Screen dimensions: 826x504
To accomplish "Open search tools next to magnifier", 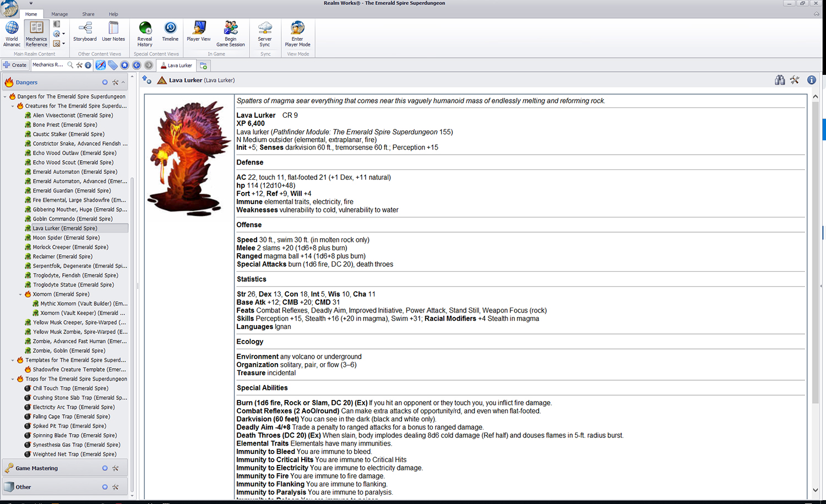I will [79, 65].
